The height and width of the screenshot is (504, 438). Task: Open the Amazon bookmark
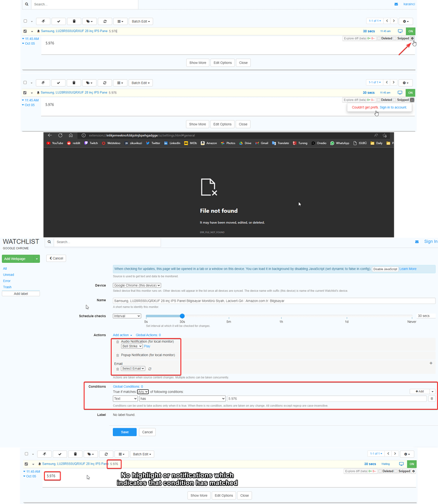[208, 143]
